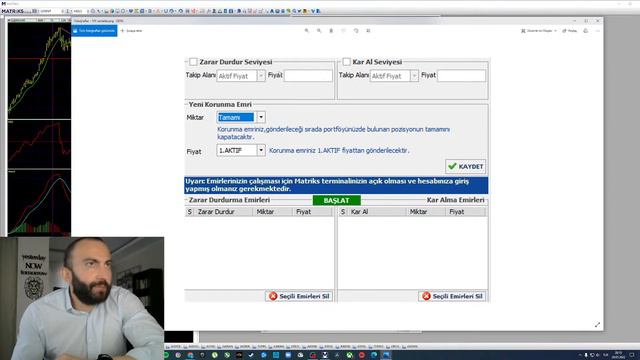Zoom out using the second magnifier icon
The image size is (640, 360).
(319, 31)
